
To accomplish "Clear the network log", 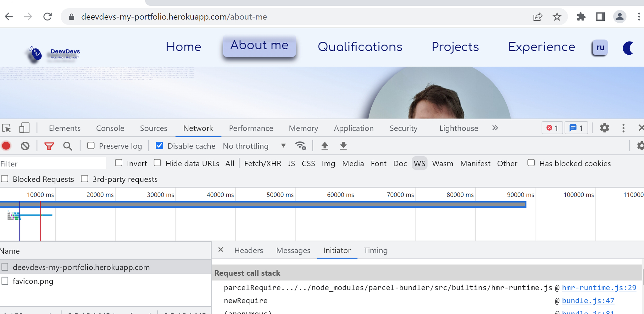I will (x=25, y=146).
